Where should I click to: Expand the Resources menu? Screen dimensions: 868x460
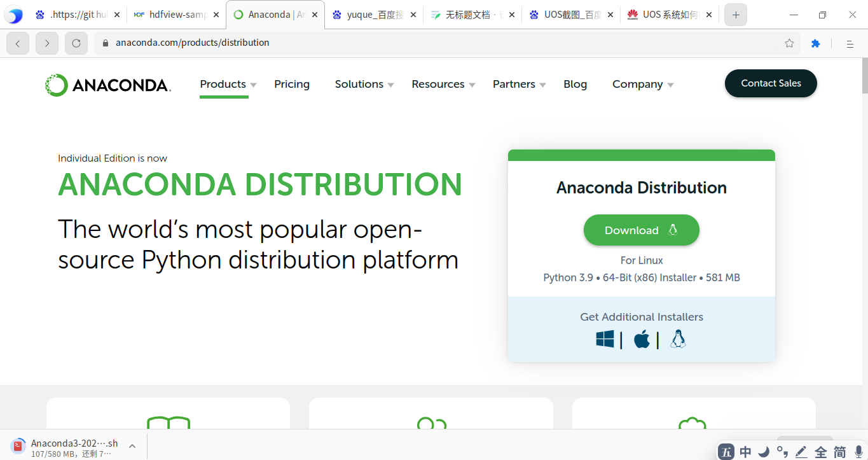coord(443,84)
